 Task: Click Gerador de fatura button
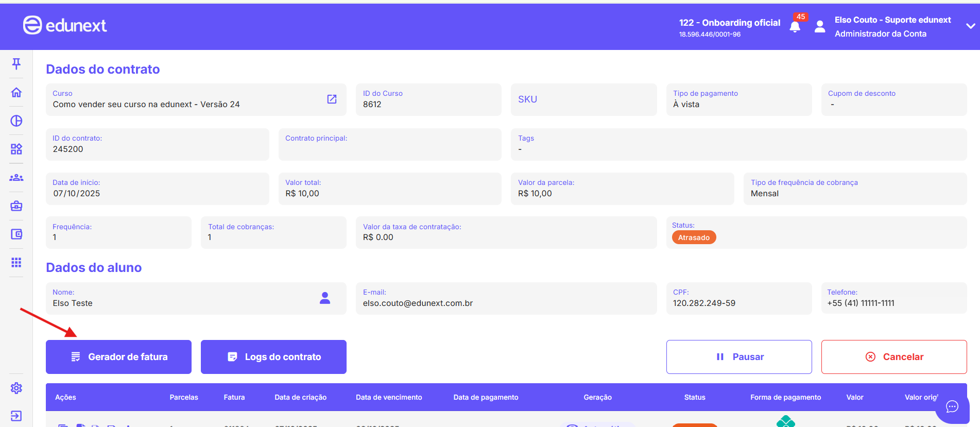[118, 357]
